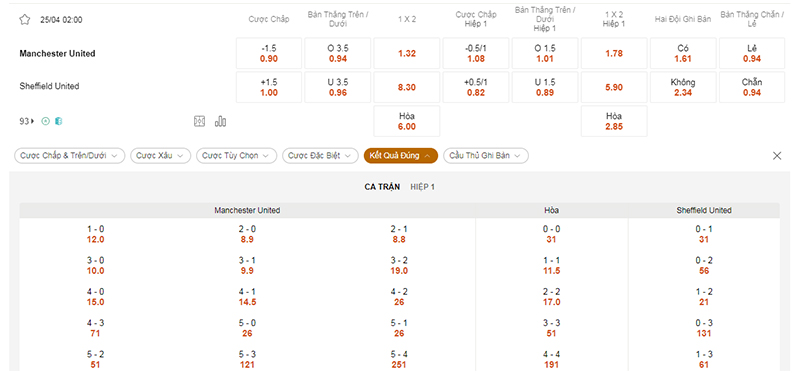Switch to the HIỆP 1 tab

422,187
